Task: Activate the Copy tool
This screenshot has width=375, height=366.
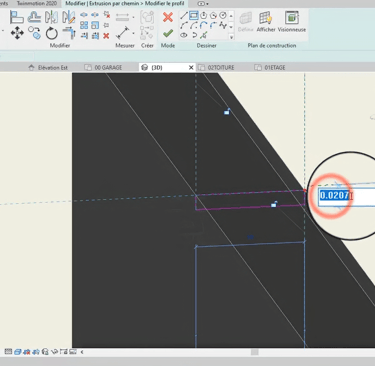Action: point(34,33)
